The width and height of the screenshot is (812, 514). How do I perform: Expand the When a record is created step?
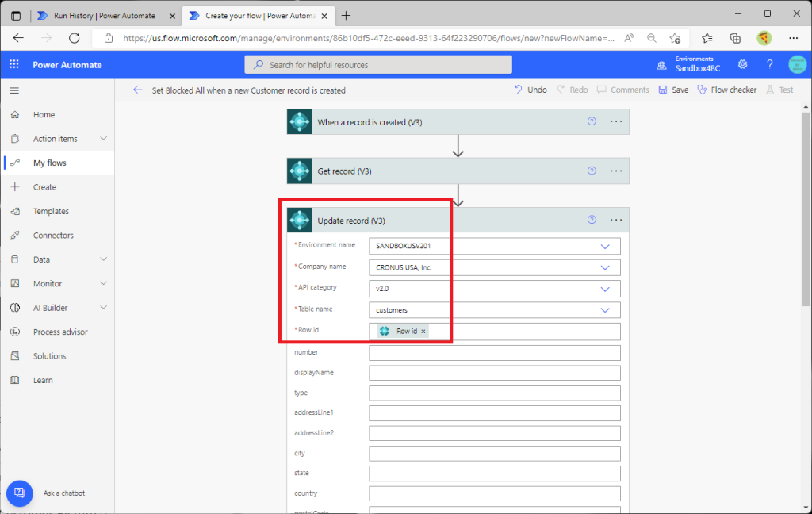[x=458, y=122]
